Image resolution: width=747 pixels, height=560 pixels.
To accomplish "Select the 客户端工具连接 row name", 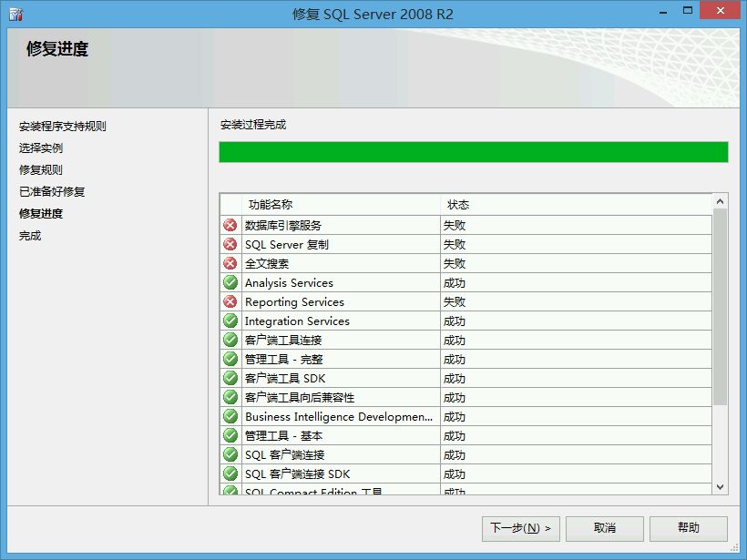I will pos(283,340).
